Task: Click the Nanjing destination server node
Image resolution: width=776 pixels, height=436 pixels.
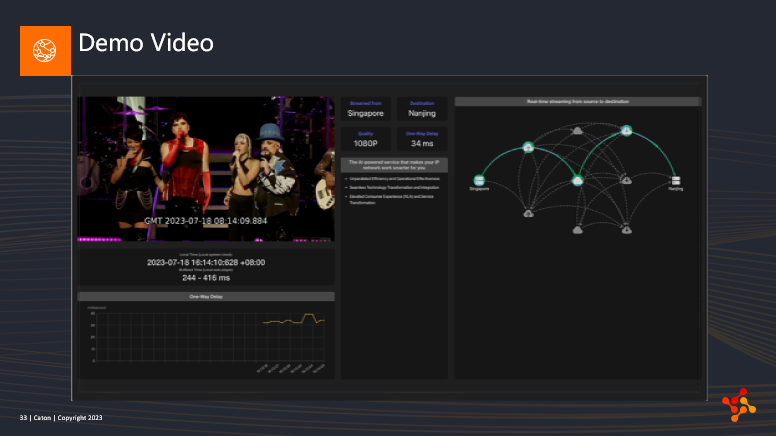Action: click(676, 180)
